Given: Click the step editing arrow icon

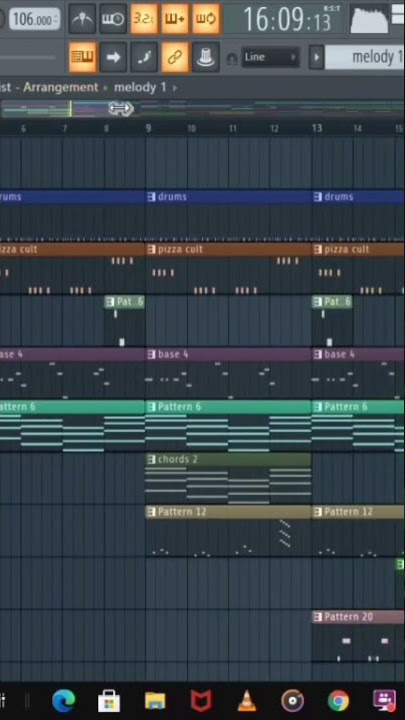Looking at the screenshot, I should 113,57.
